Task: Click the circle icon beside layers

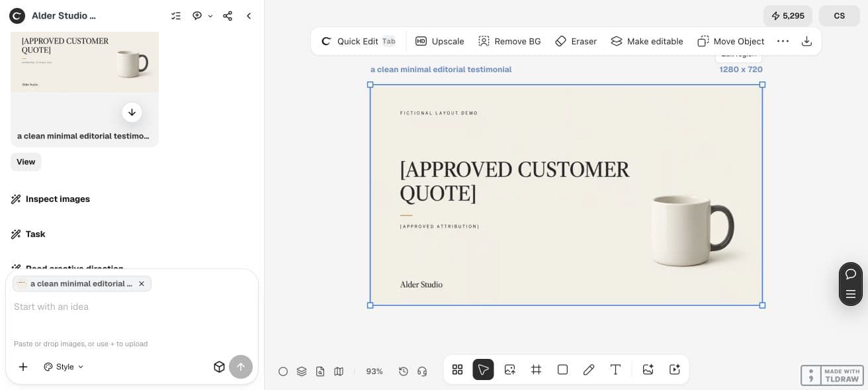Action: (x=283, y=371)
